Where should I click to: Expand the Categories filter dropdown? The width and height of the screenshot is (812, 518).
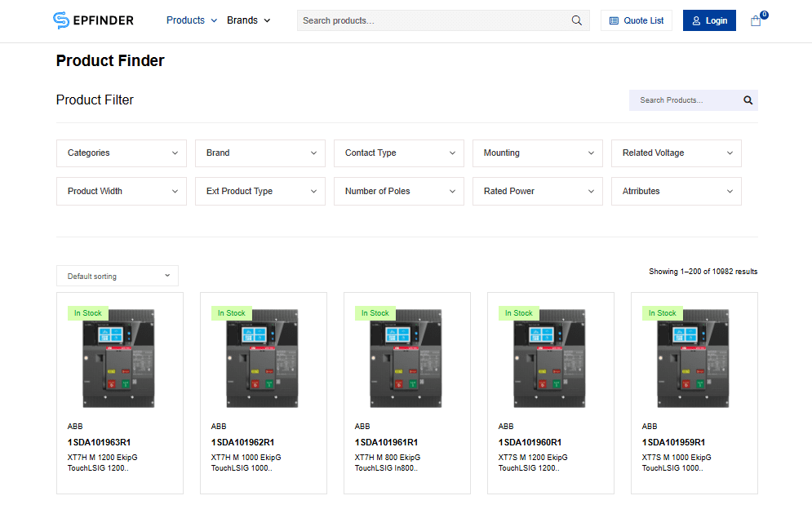click(x=122, y=153)
